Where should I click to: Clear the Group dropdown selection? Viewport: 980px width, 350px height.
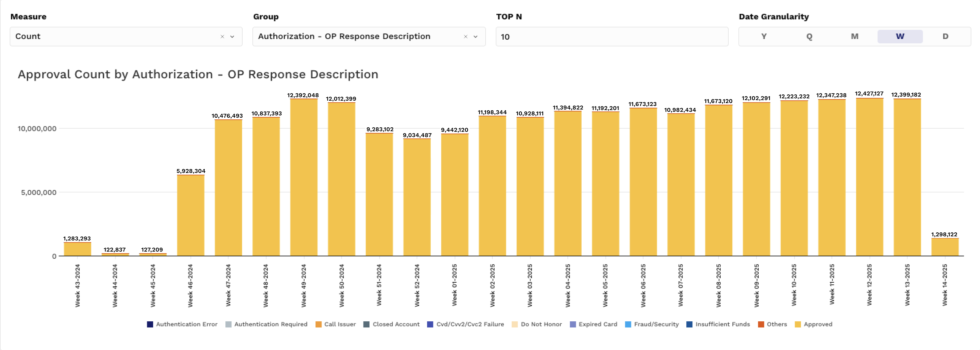[465, 37]
